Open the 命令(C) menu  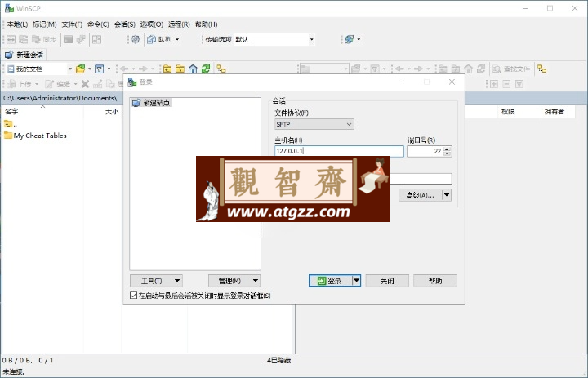pyautogui.click(x=98, y=24)
